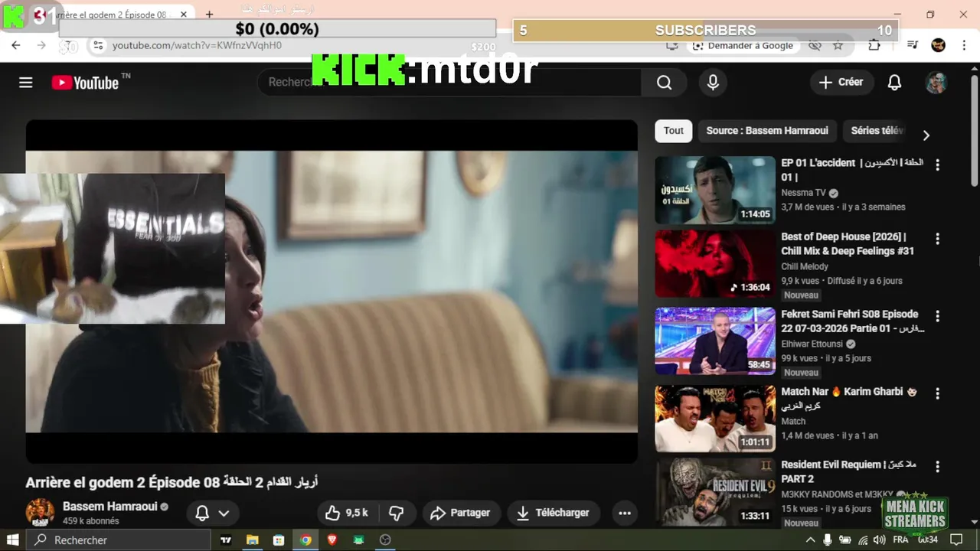The width and height of the screenshot is (980, 551).
Task: Click the YouTube search input field
Action: tap(450, 82)
